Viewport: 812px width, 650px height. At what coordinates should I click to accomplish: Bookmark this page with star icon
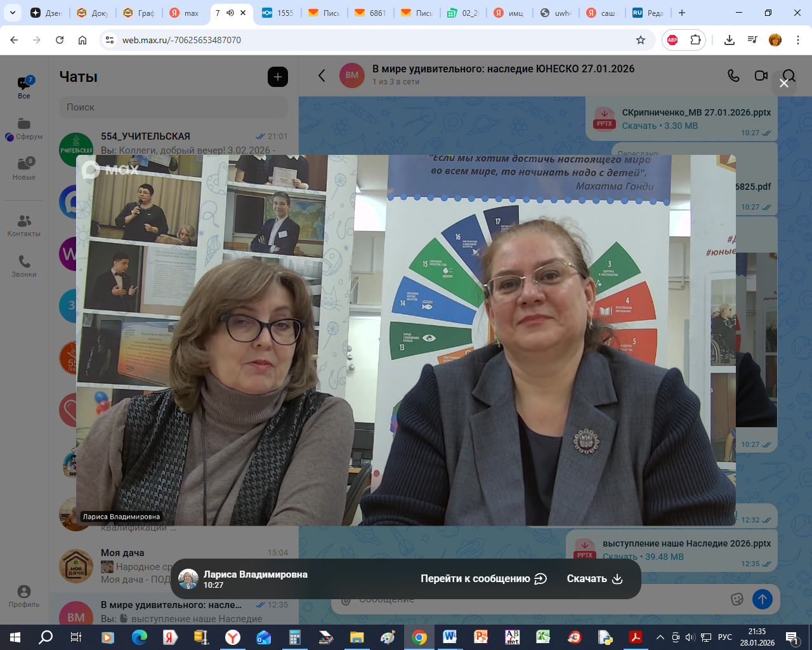pos(641,40)
